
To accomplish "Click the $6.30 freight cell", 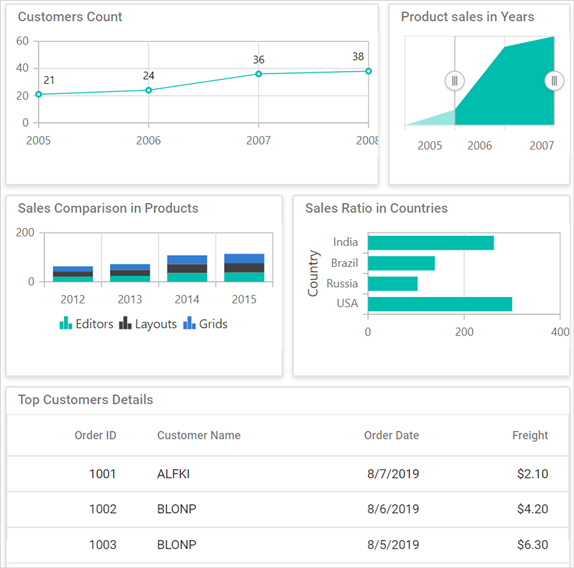I will click(x=533, y=545).
